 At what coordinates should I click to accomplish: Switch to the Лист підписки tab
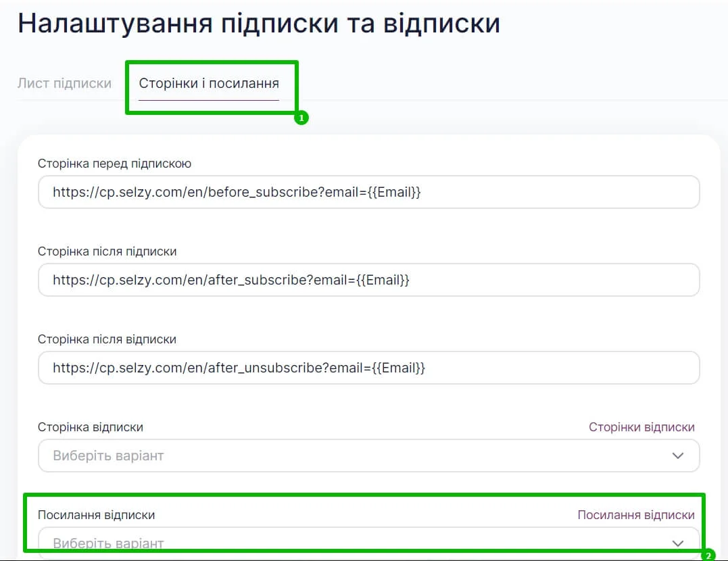[64, 83]
